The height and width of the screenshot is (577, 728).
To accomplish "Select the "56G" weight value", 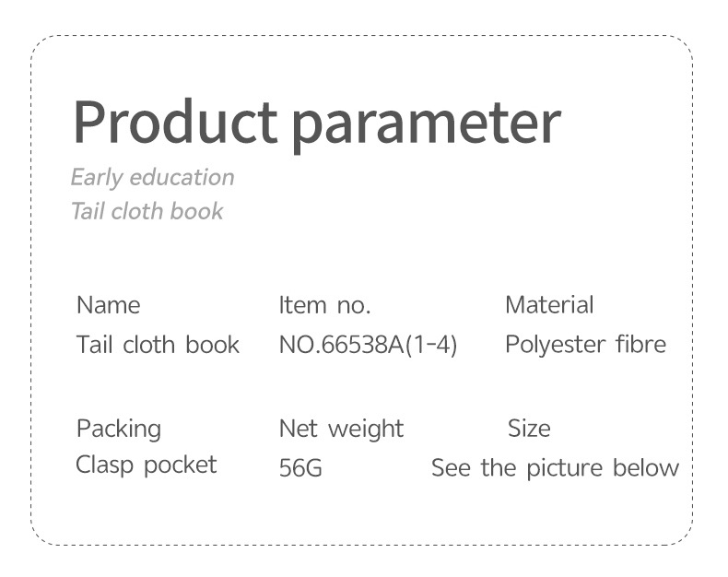I will pyautogui.click(x=300, y=468).
